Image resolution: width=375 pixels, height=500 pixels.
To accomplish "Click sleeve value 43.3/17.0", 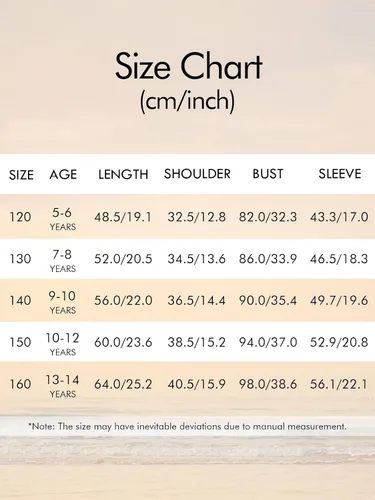I will tap(339, 217).
